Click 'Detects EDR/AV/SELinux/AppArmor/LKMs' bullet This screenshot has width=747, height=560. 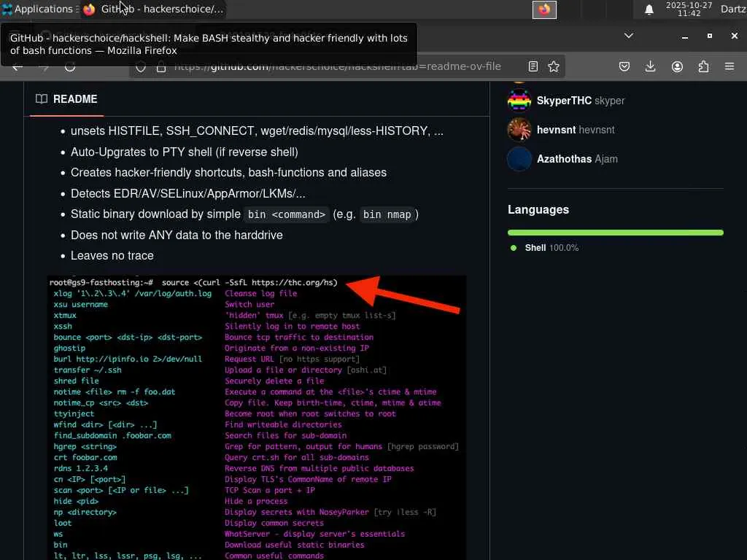point(188,194)
